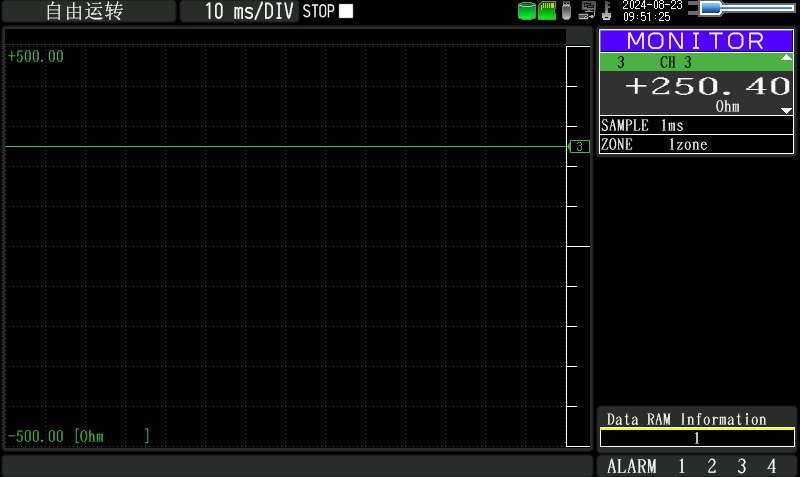This screenshot has width=800, height=477.
Task: Click the -500.00 lower scale value
Action: tap(36, 436)
